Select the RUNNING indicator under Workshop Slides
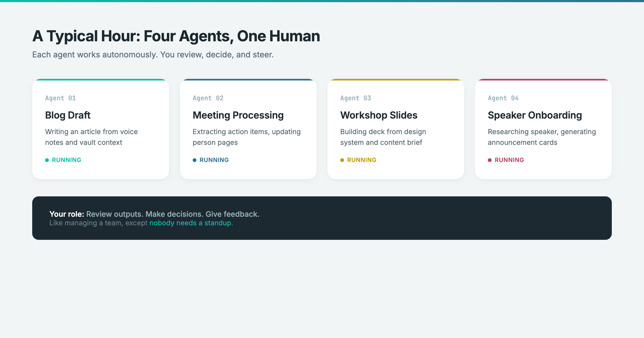This screenshot has width=644, height=338. [x=361, y=160]
